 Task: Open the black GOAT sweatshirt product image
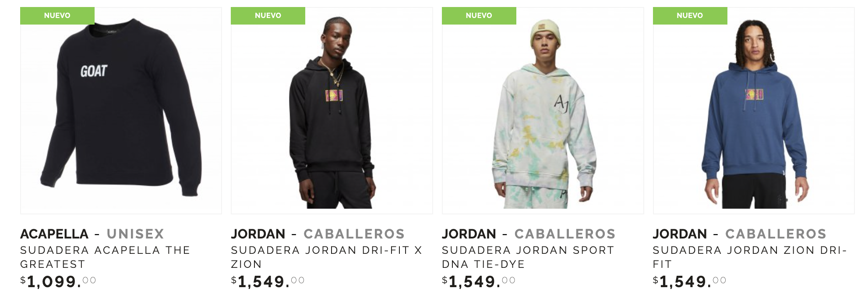[x=121, y=110]
